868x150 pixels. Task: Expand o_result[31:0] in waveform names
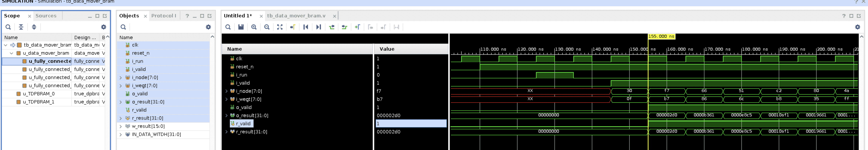point(226,115)
